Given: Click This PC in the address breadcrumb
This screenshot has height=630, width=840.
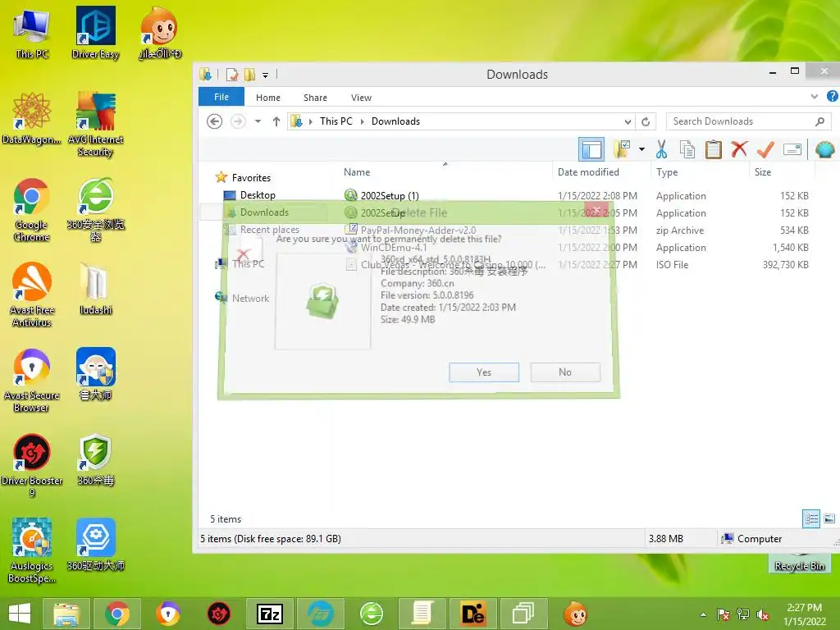Looking at the screenshot, I should [x=336, y=121].
